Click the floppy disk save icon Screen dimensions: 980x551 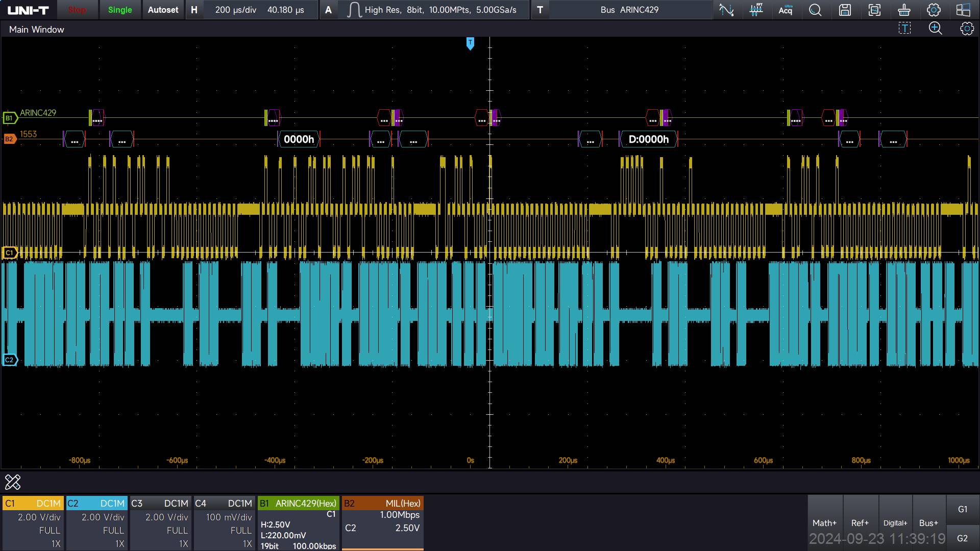[845, 10]
